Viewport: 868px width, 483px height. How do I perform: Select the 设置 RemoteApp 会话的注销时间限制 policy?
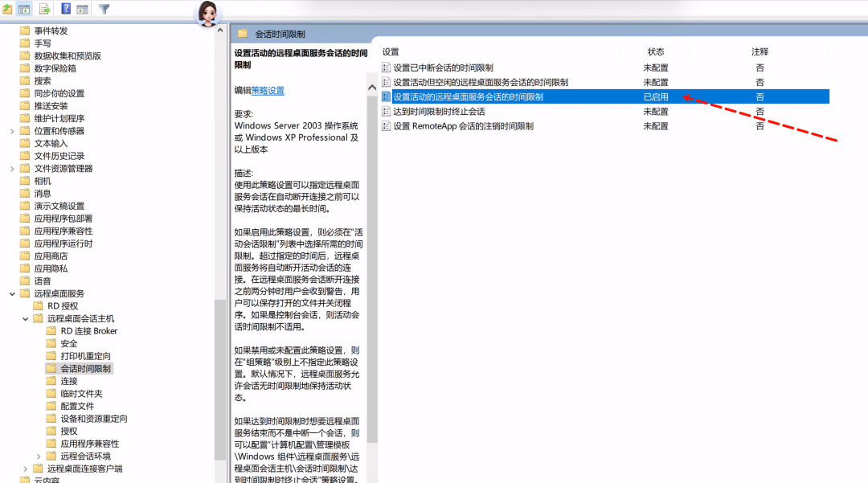(x=464, y=126)
